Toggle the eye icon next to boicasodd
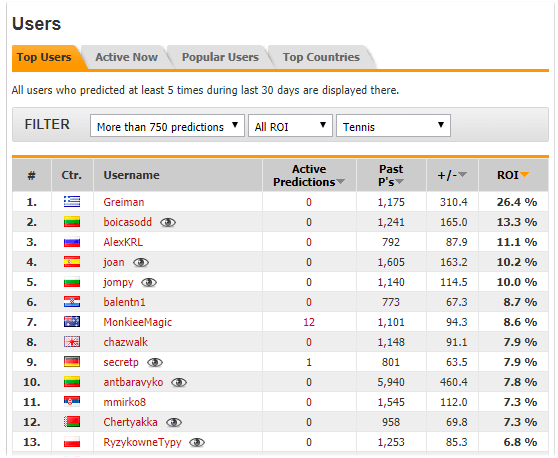This screenshot has height=458, width=558. pos(168,222)
